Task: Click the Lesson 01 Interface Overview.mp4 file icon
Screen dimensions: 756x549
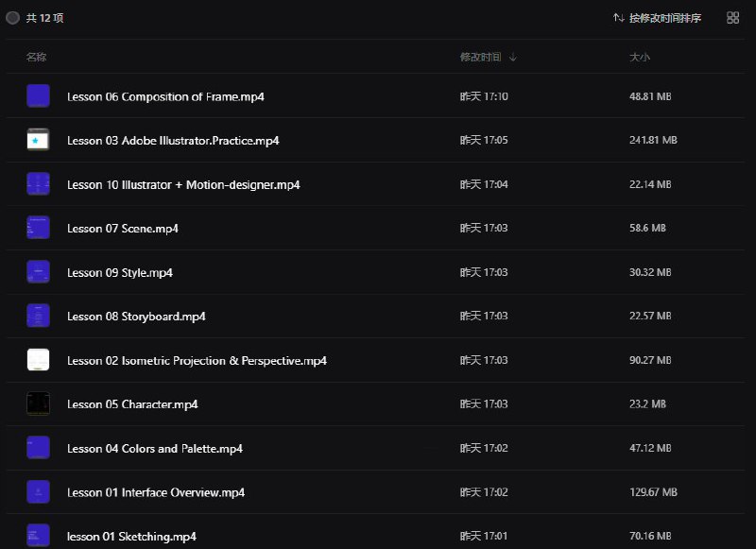Action: tap(38, 491)
